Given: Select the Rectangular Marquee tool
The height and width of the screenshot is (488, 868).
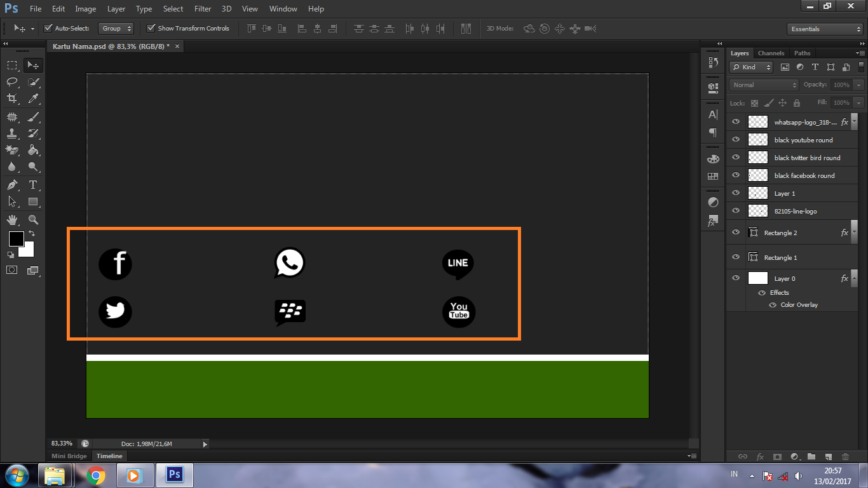Looking at the screenshot, I should click(12, 65).
